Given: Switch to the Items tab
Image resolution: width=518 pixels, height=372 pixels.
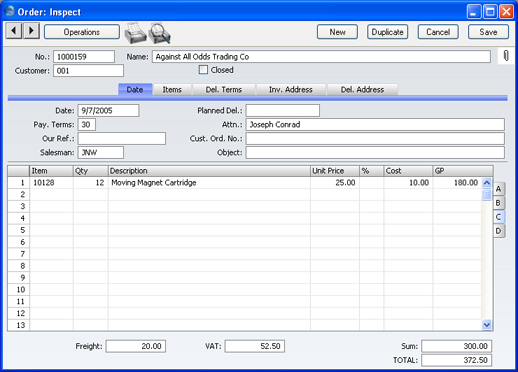Looking at the screenshot, I should [x=172, y=89].
